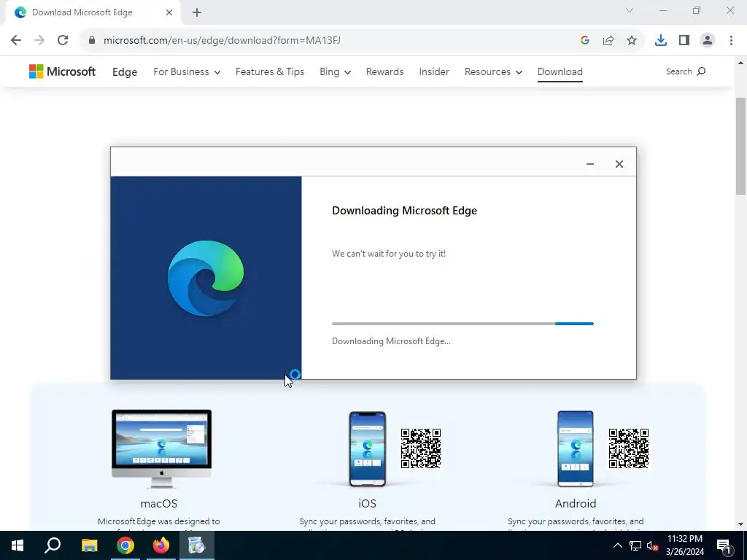Image resolution: width=747 pixels, height=560 pixels.
Task: Open the Chrome profile avatar
Action: 708,41
